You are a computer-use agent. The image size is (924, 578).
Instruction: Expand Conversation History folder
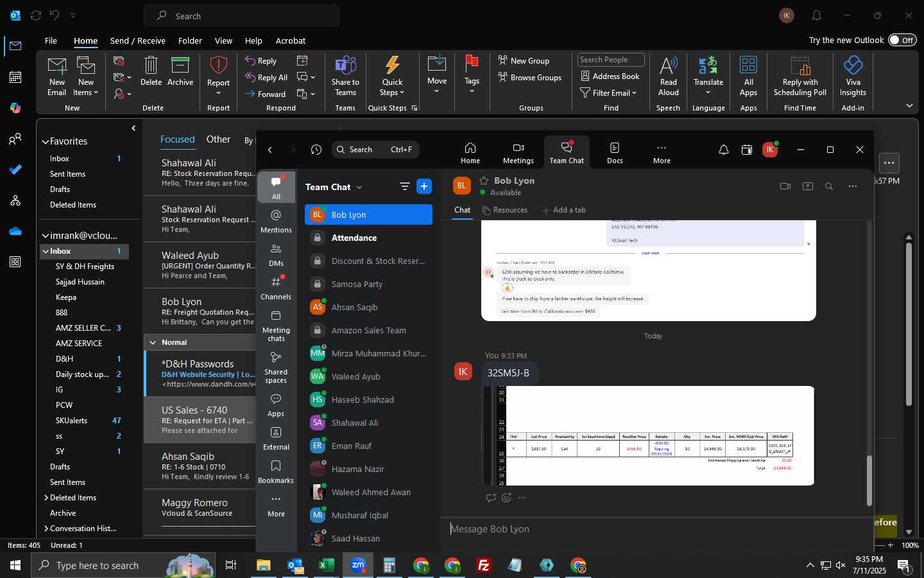[46, 529]
